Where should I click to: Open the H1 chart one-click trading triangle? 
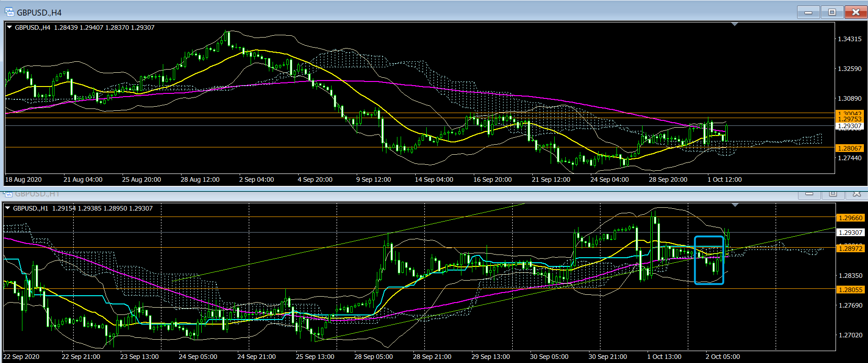coord(7,208)
